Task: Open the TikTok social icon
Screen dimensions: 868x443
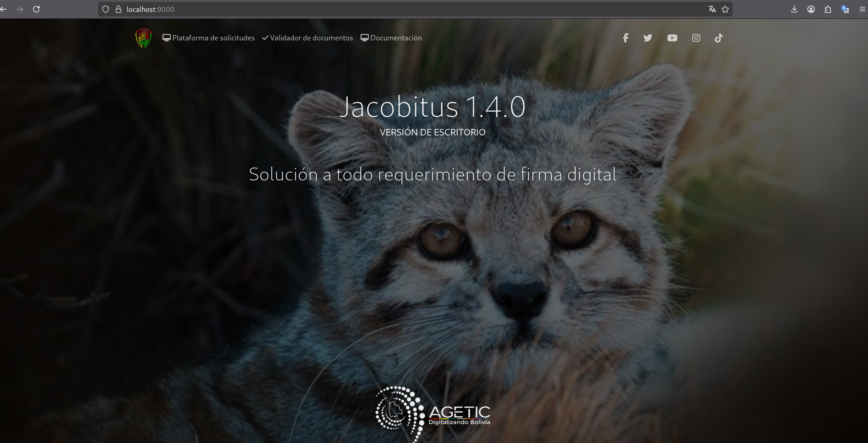Action: [x=719, y=38]
